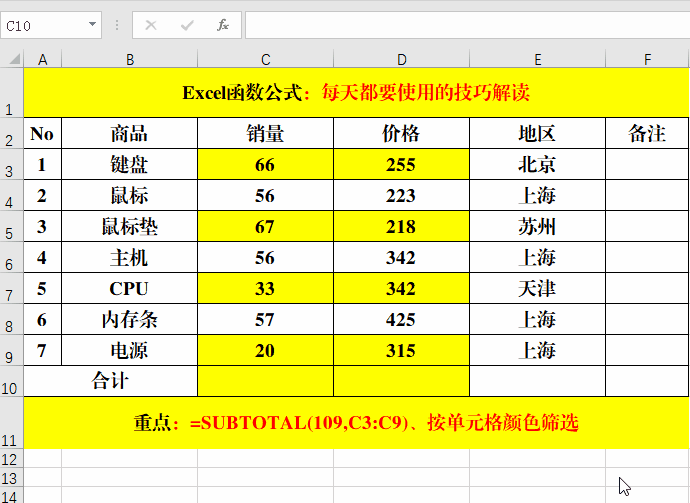Select column E header
690x503 pixels.
(x=537, y=59)
